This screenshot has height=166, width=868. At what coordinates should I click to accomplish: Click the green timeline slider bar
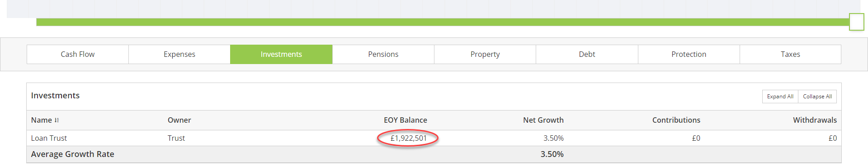[443, 22]
